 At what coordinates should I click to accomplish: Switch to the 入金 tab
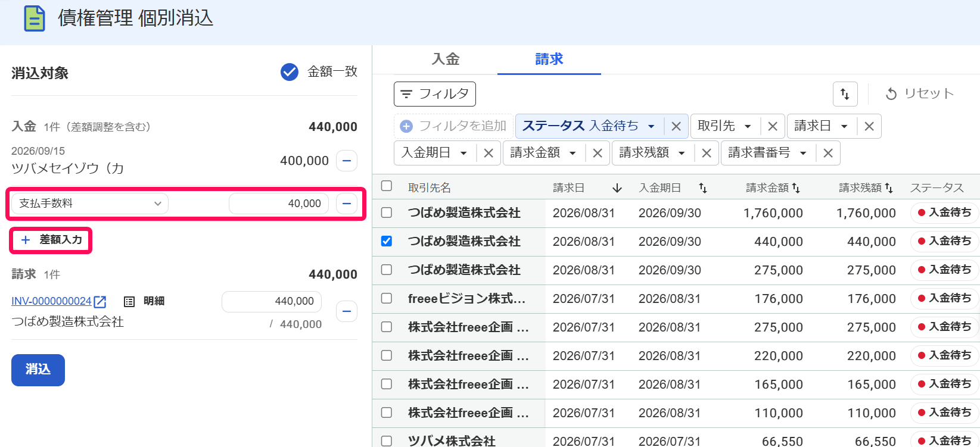446,59
